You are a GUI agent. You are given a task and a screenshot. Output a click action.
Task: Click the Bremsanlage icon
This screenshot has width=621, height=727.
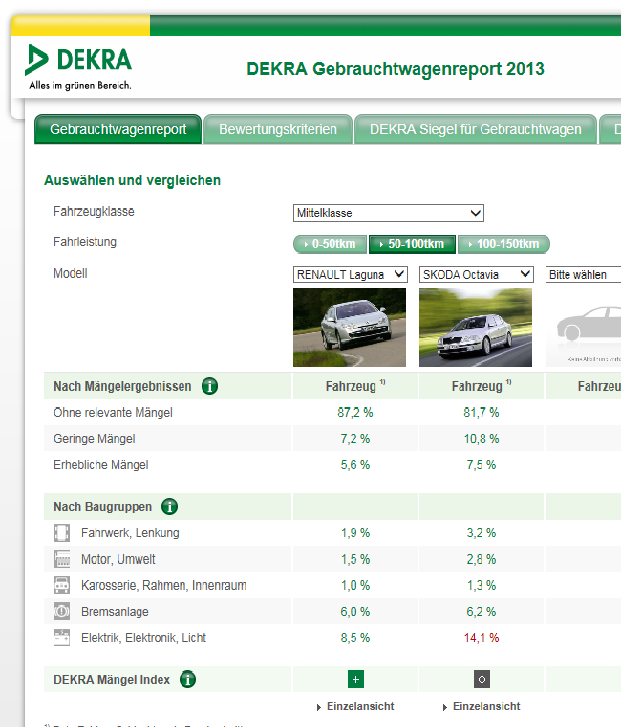(62, 611)
